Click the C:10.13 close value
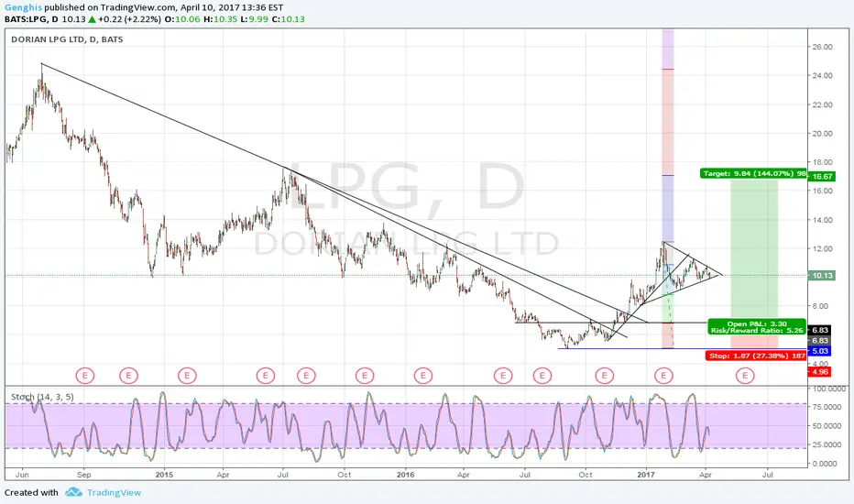Screen dimensions: 854x504 click(x=290, y=19)
